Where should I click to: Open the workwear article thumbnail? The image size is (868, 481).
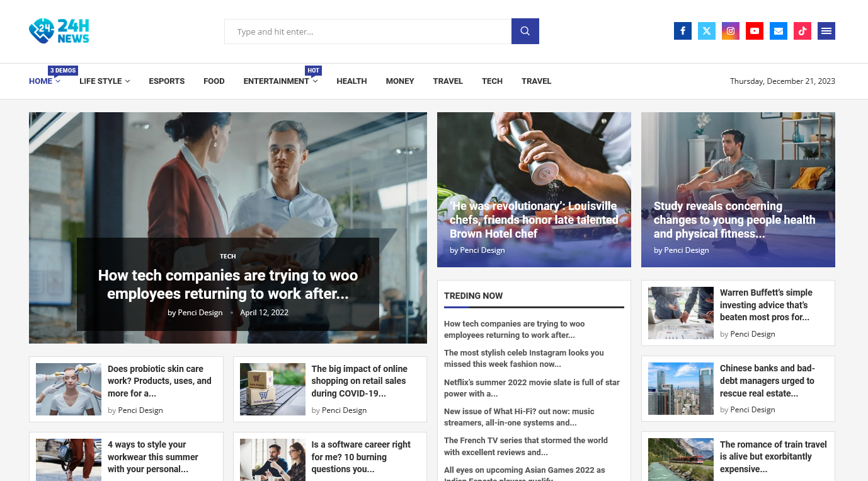(69, 460)
